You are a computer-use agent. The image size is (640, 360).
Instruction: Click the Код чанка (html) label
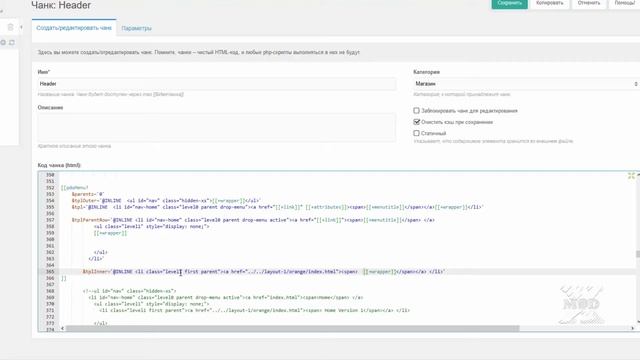point(59,165)
